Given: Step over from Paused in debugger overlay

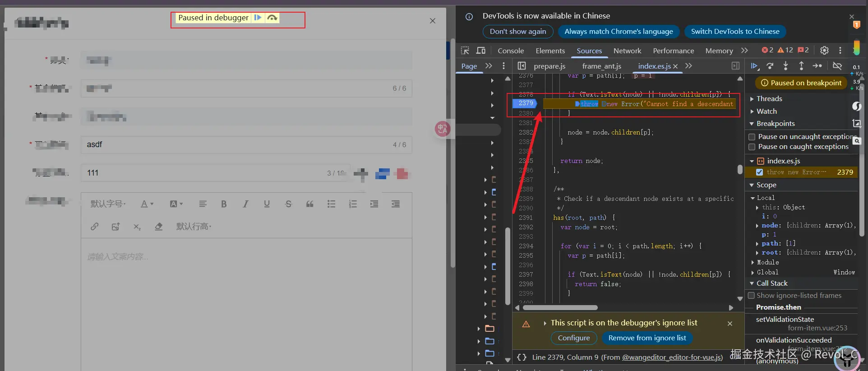Looking at the screenshot, I should tap(272, 18).
